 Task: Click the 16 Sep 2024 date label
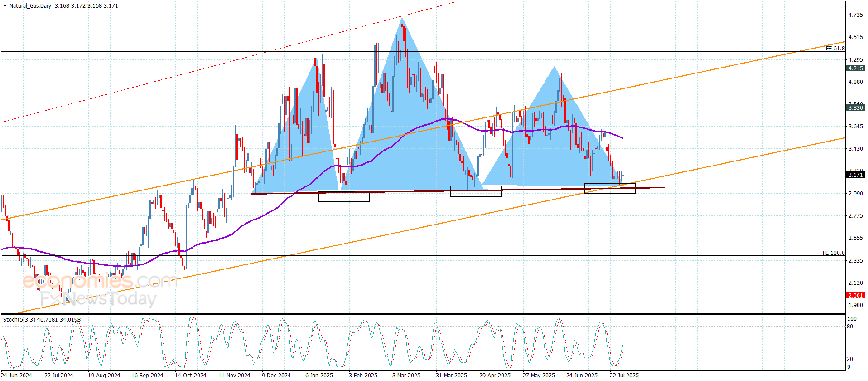[x=147, y=375]
